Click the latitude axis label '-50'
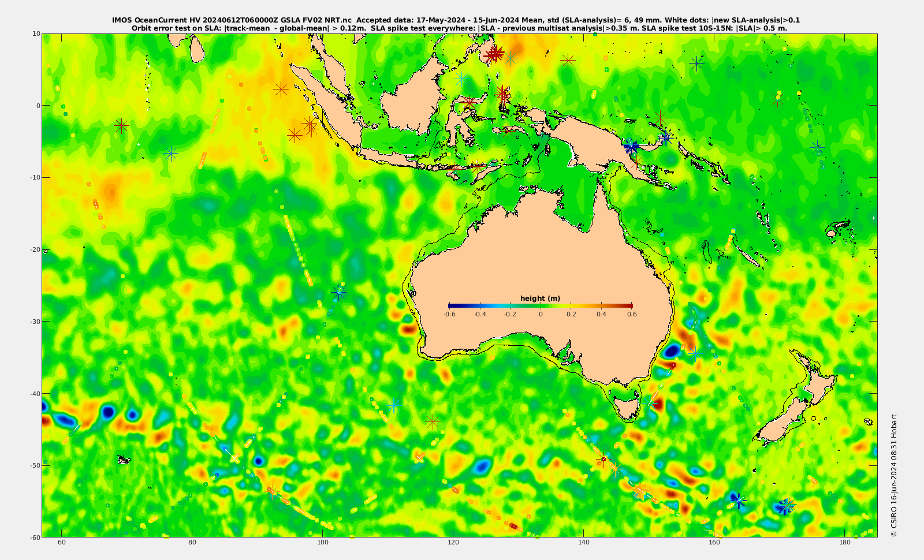This screenshot has width=924, height=560. [x=35, y=465]
